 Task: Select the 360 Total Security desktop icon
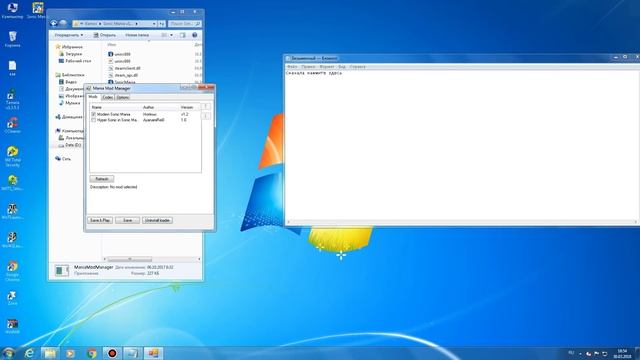click(x=13, y=157)
